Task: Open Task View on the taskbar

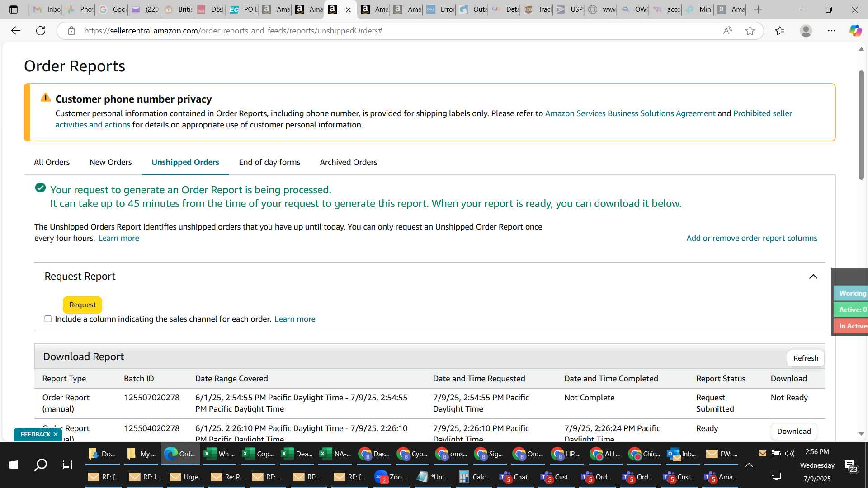Action: [68, 465]
